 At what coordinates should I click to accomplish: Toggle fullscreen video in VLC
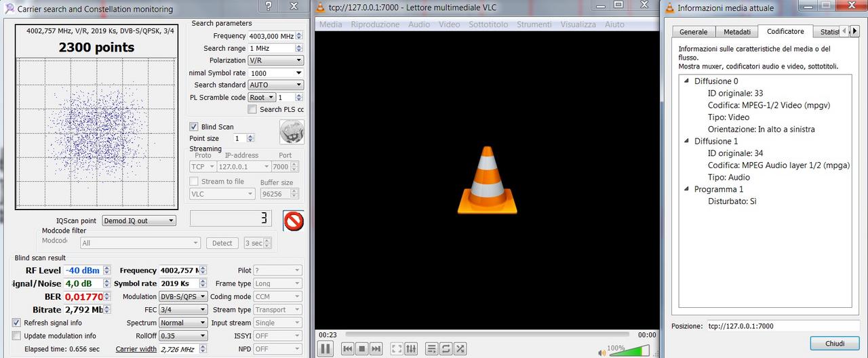coord(397,349)
